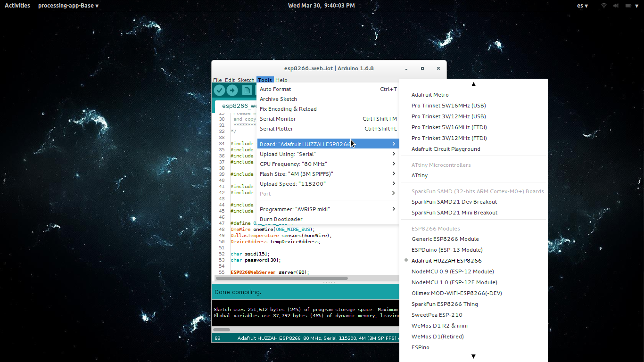644x362 pixels.
Task: Open the Sketch menu
Action: 246,80
